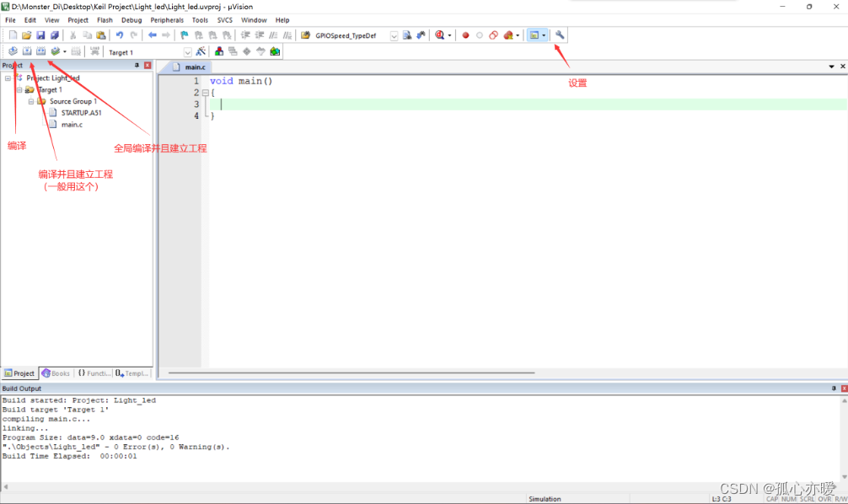Click the GPIOSpeed_TypeDef search field

[352, 35]
